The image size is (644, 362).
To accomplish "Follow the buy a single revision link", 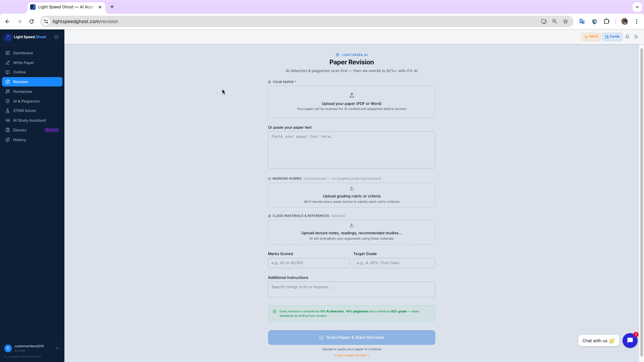I will coord(353,355).
